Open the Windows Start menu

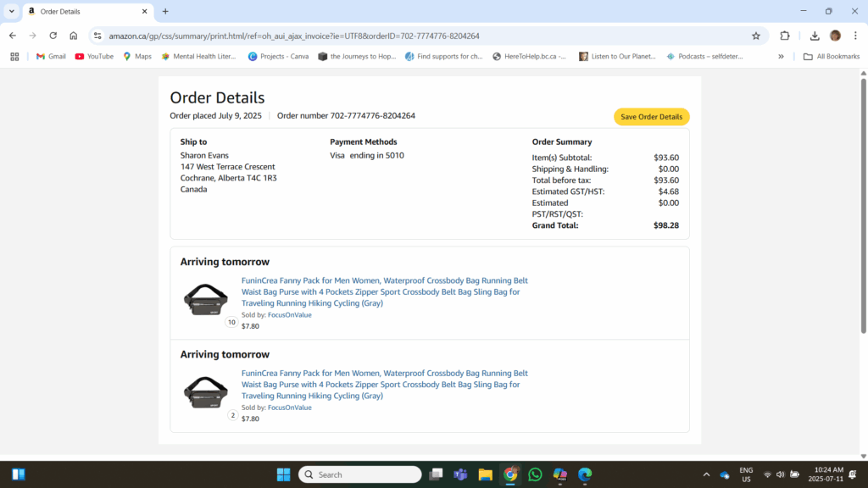point(283,474)
